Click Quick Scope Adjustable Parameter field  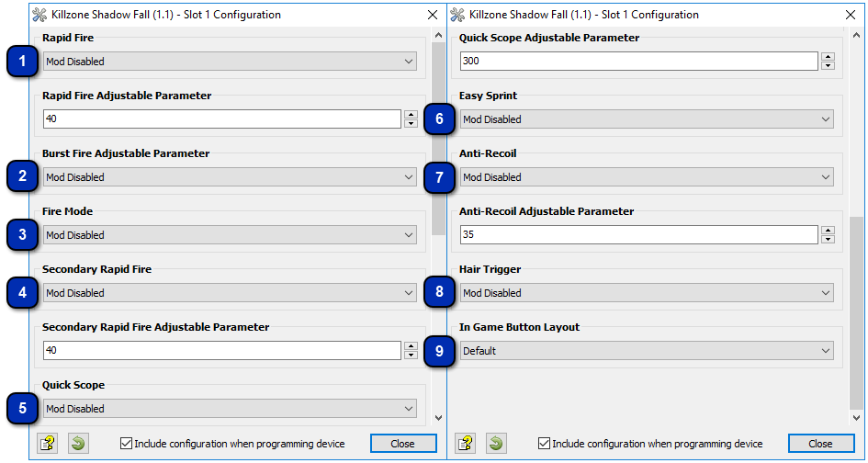pyautogui.click(x=638, y=61)
